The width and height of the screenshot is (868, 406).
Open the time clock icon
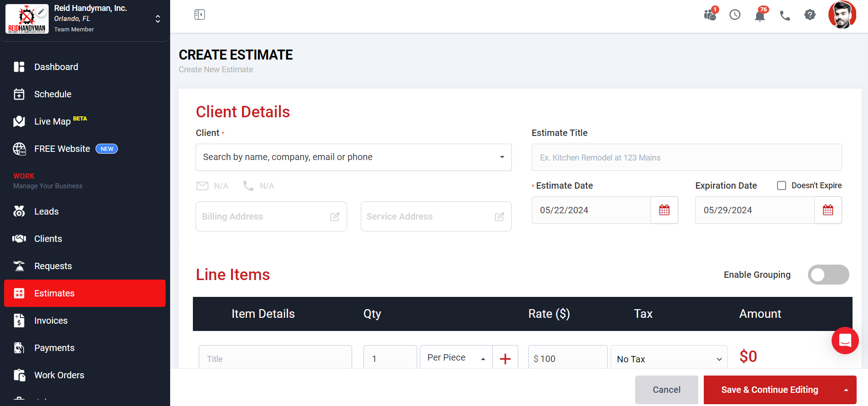(x=735, y=15)
